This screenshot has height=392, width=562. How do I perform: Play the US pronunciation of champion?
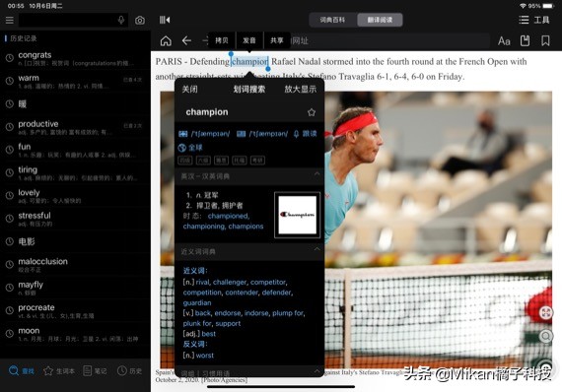pos(262,134)
